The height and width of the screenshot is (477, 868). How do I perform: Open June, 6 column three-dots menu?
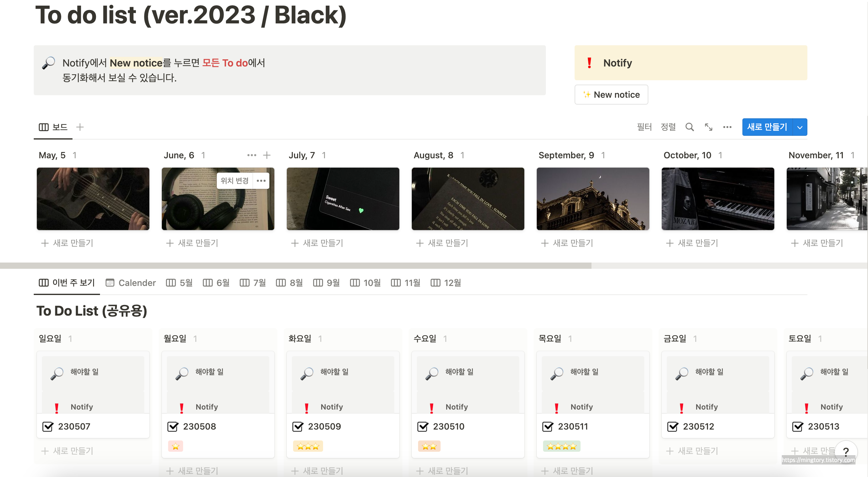click(x=251, y=155)
